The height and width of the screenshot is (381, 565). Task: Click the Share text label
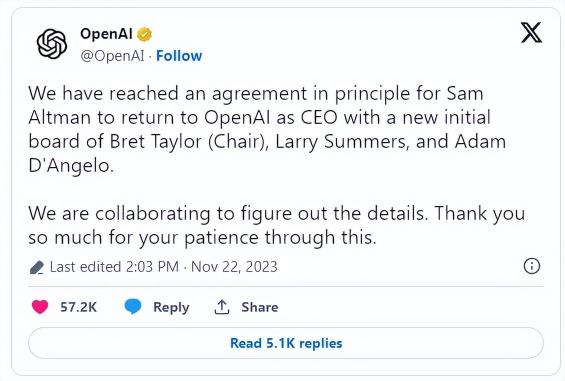(260, 307)
